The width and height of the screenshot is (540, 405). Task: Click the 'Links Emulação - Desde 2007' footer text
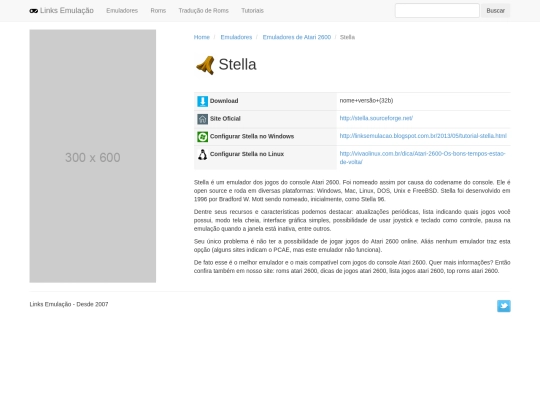click(x=69, y=304)
